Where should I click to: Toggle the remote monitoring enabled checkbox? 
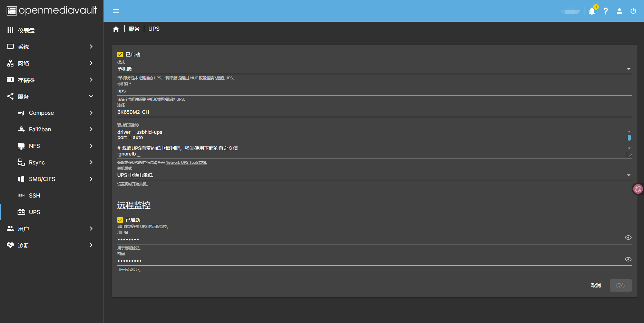coord(120,220)
